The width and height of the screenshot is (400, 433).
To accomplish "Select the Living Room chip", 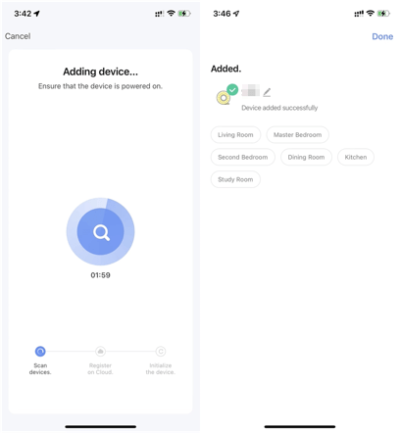I will [x=236, y=135].
